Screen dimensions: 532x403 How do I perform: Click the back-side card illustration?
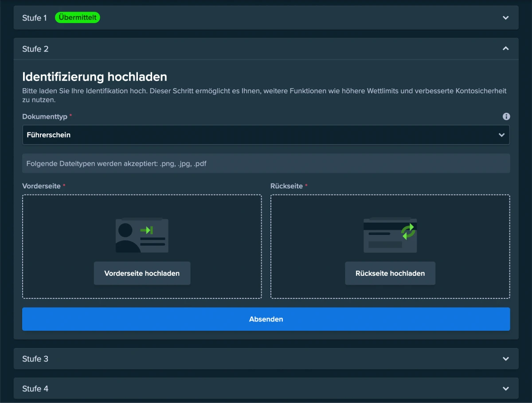point(390,235)
